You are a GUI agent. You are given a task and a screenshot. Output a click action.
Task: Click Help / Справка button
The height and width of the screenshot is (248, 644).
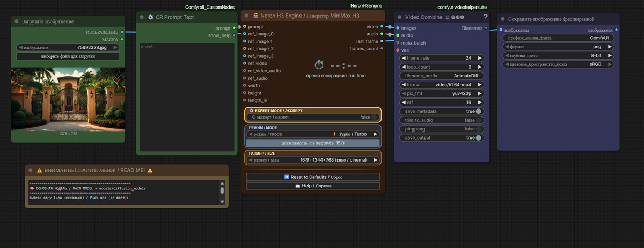click(313, 186)
